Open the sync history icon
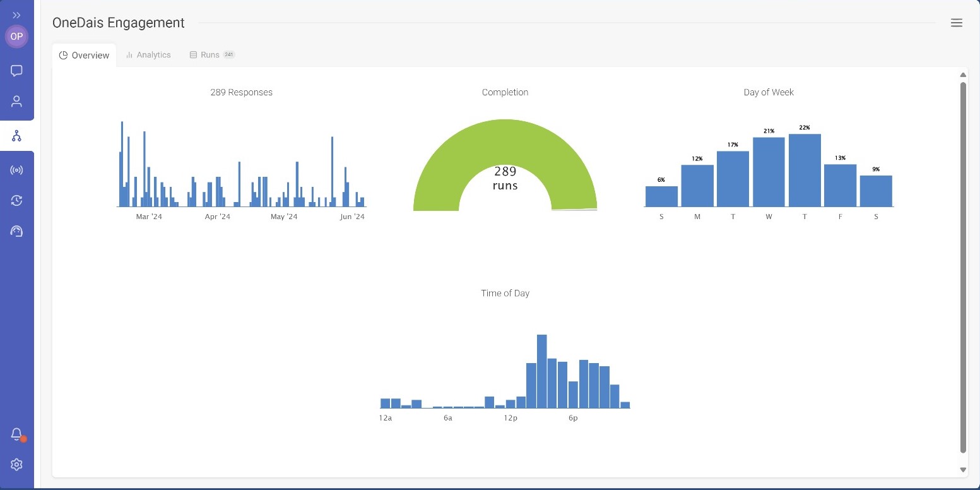980x490 pixels. click(x=16, y=200)
